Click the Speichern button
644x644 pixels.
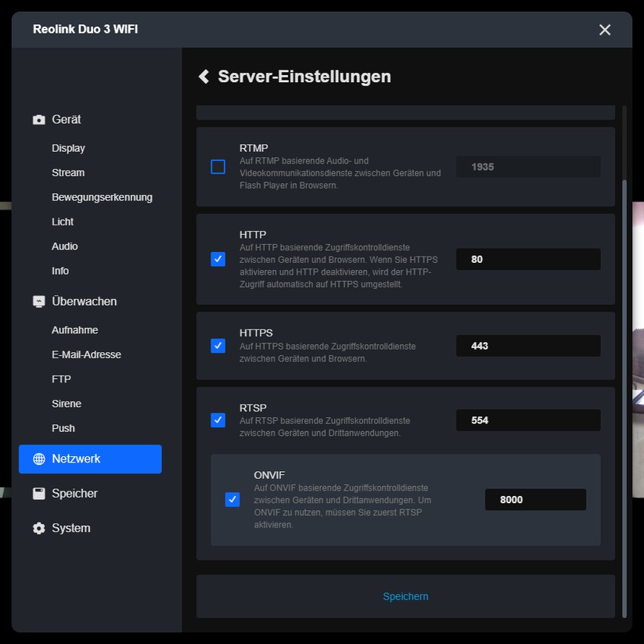(405, 595)
